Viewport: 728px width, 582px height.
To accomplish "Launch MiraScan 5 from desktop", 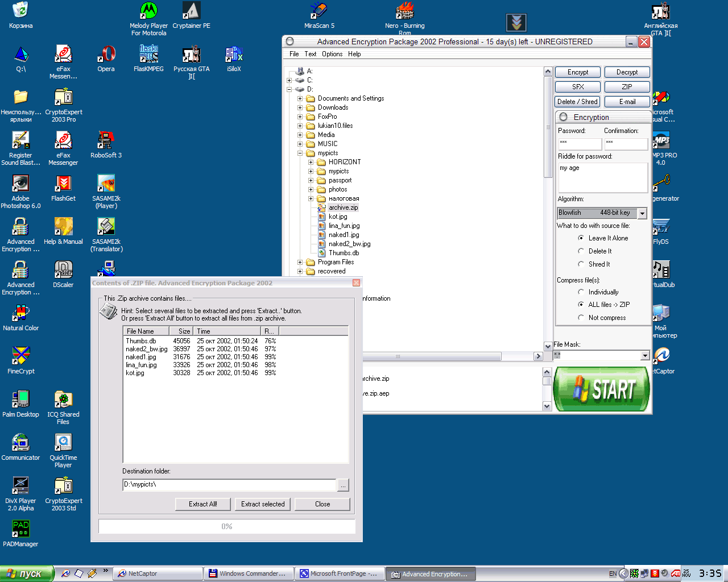I will [319, 15].
